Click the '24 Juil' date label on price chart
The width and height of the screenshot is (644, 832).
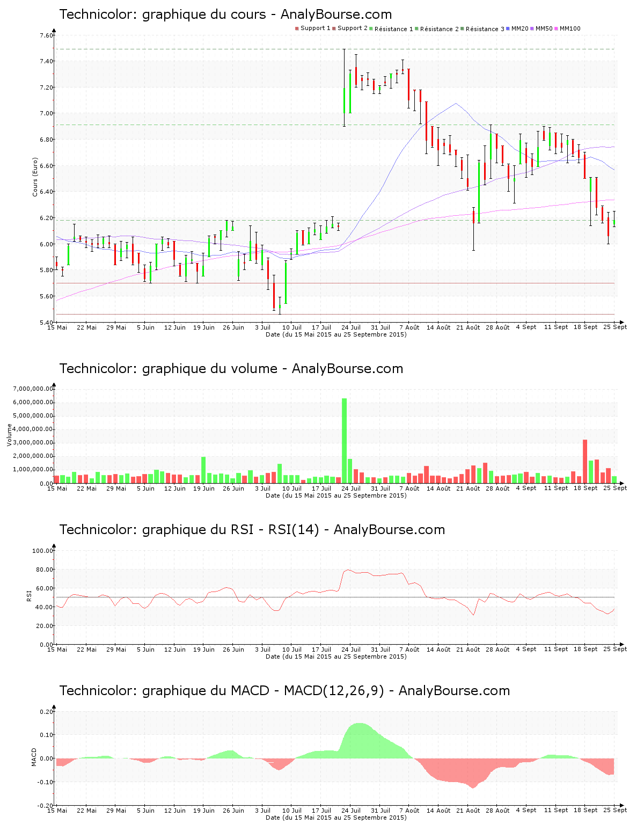351,327
